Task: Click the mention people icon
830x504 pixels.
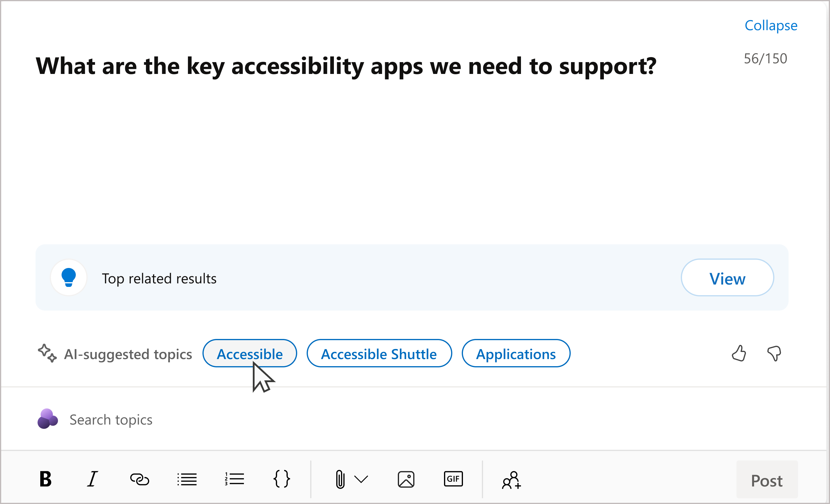Action: click(x=511, y=480)
